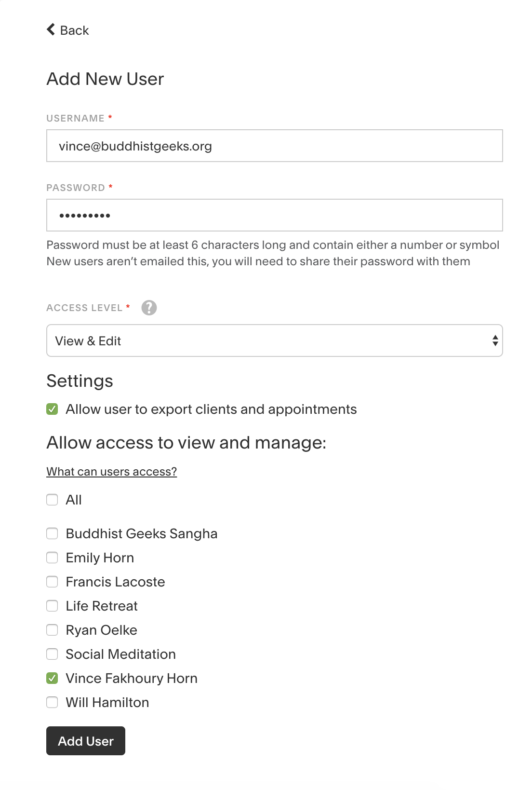Click the Emily Horn label text
This screenshot has height=790, width=532.
[100, 558]
